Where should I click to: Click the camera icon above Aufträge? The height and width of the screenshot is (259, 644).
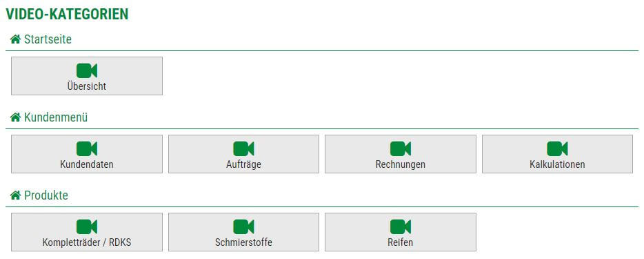(243, 148)
